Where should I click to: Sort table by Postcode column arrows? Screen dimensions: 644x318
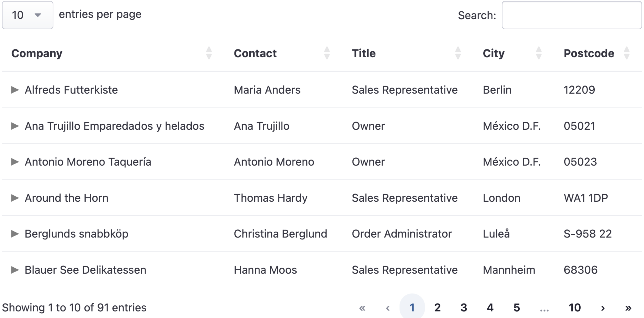(626, 53)
